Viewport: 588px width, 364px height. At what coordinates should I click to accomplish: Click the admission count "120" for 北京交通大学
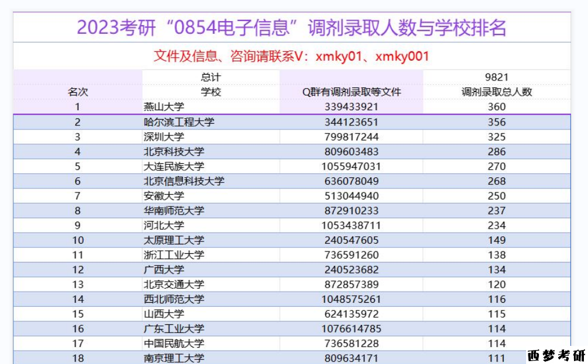pyautogui.click(x=496, y=285)
